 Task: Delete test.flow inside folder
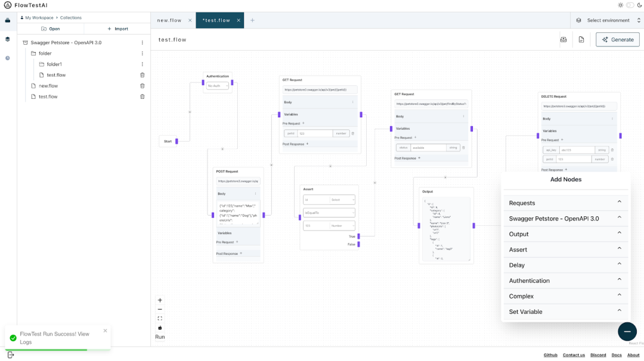click(x=143, y=75)
